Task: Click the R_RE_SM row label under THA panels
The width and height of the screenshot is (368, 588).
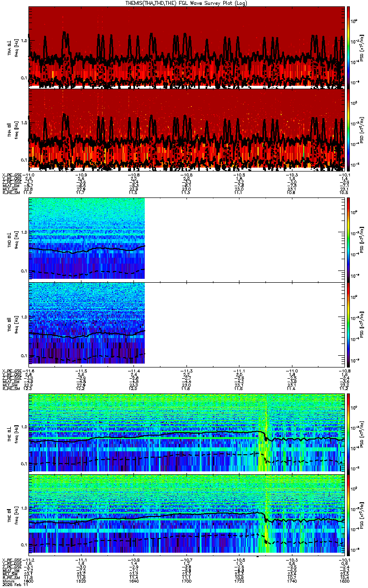Action: click(x=11, y=193)
